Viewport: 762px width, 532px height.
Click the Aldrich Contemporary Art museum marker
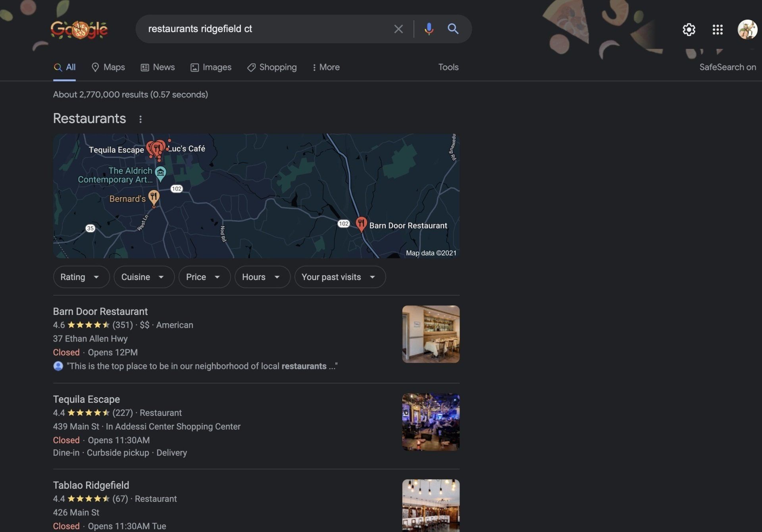tap(160, 173)
